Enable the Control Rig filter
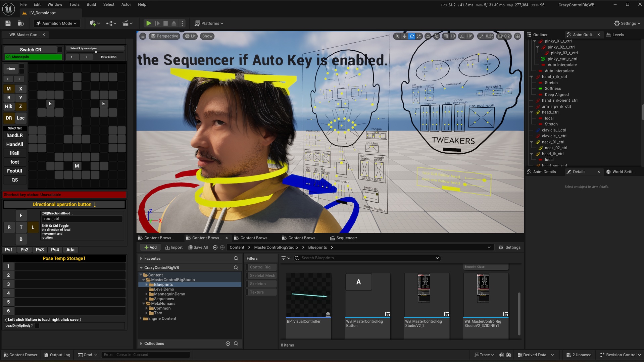The image size is (644, 362). [x=260, y=267]
